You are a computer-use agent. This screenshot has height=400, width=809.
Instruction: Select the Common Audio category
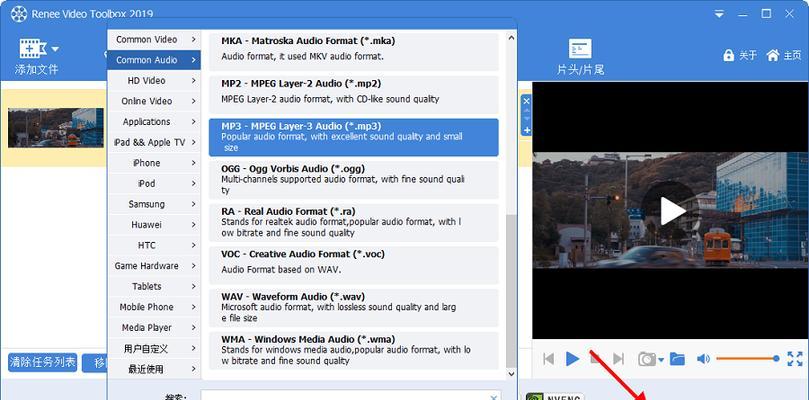(x=154, y=60)
